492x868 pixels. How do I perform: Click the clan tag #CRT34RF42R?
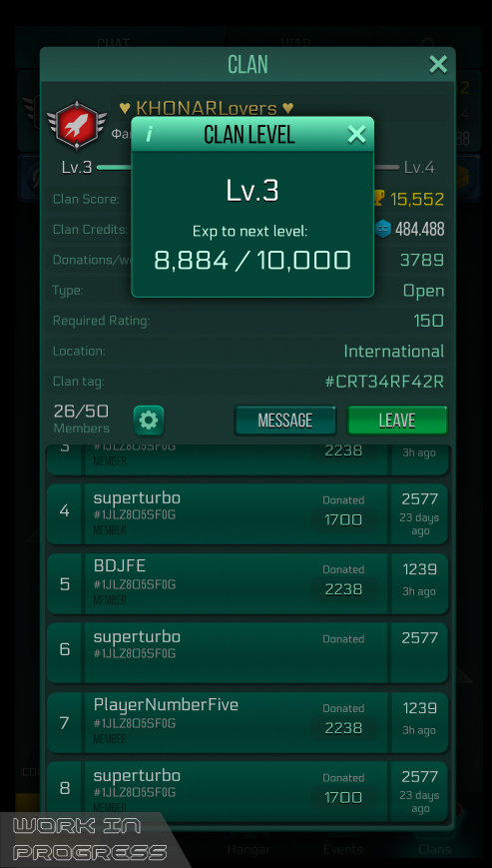(384, 382)
